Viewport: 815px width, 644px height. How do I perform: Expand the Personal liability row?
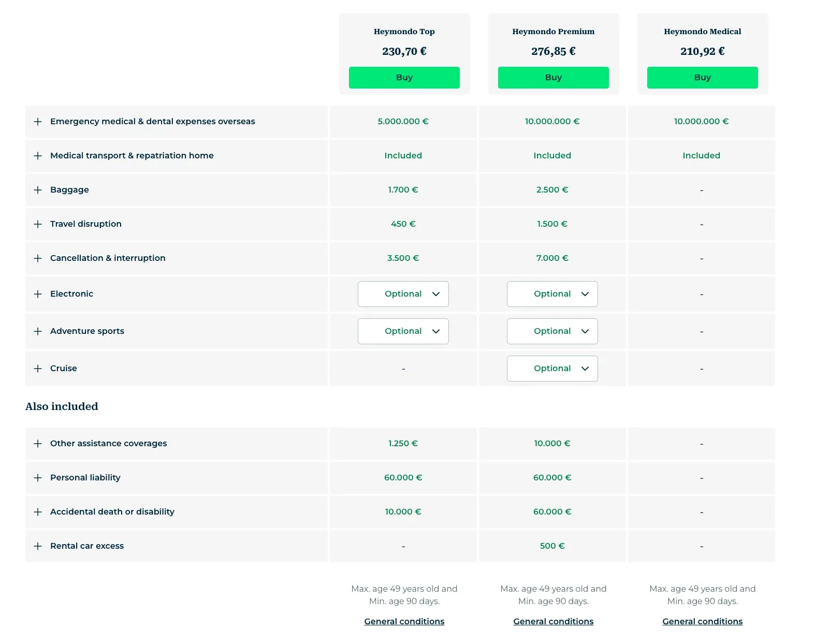point(38,478)
